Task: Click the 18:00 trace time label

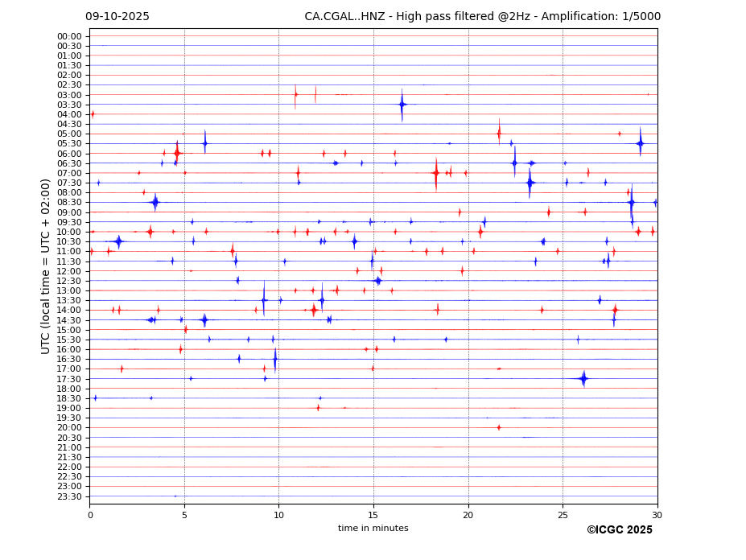Action: [69, 389]
